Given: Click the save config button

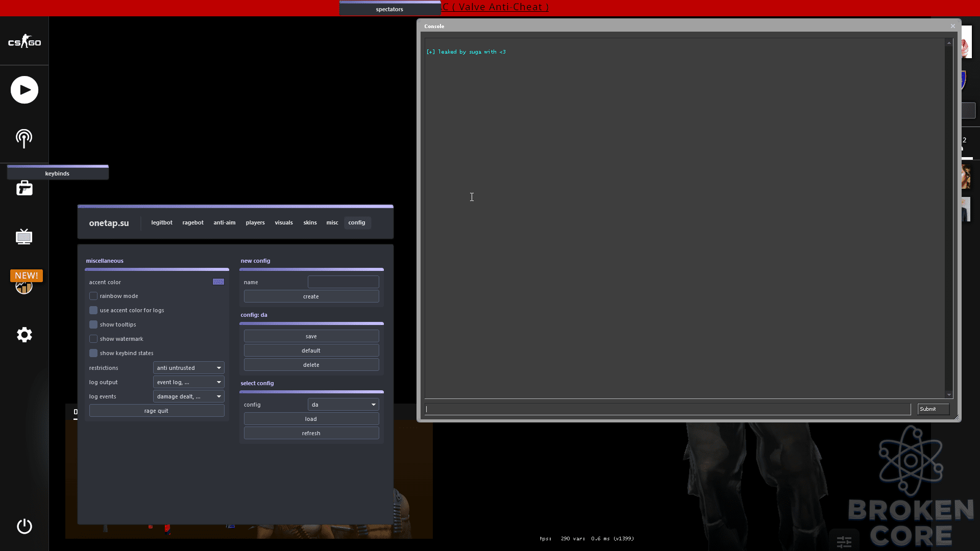Looking at the screenshot, I should pyautogui.click(x=311, y=336).
